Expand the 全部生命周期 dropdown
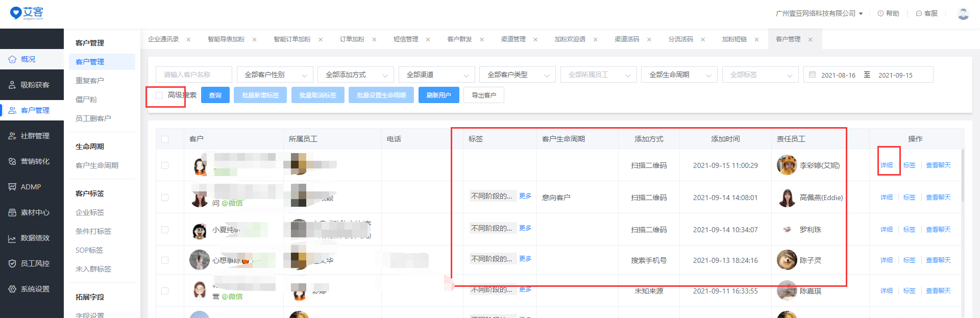Viewport: 980px width, 318px height. click(679, 75)
